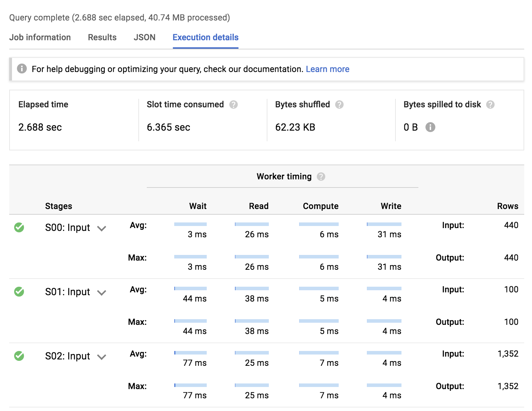
Task: Click the S00 Max Write timing bar
Action: tap(384, 257)
